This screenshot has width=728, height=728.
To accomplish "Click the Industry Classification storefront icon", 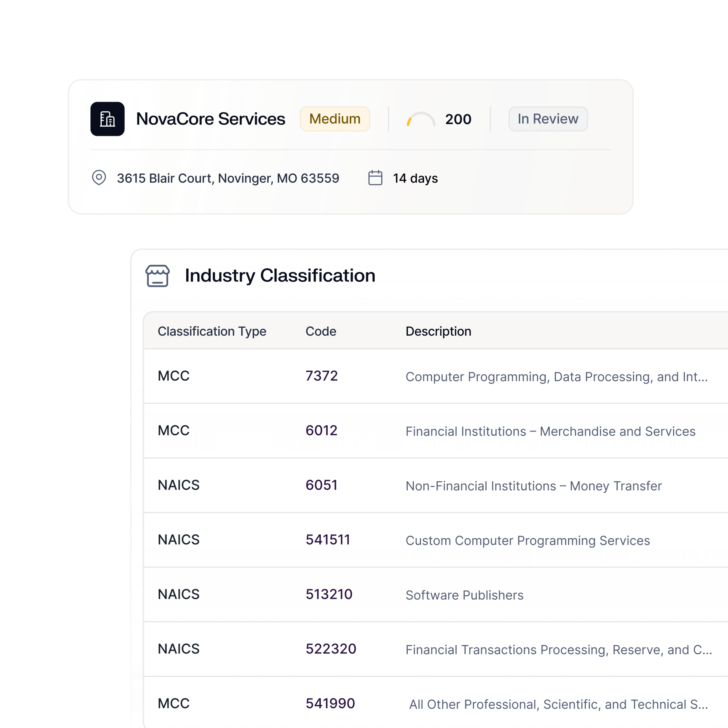I will [x=158, y=276].
